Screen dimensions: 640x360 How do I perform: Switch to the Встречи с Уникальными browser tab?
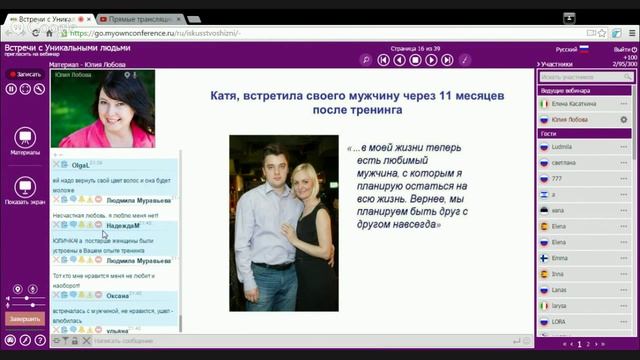50,19
